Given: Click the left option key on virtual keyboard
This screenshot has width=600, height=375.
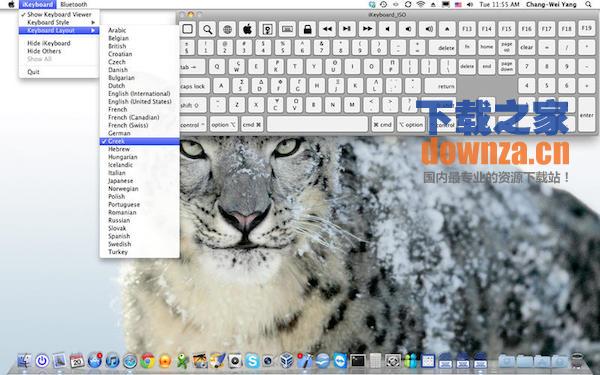Looking at the screenshot, I should pyautogui.click(x=223, y=124).
